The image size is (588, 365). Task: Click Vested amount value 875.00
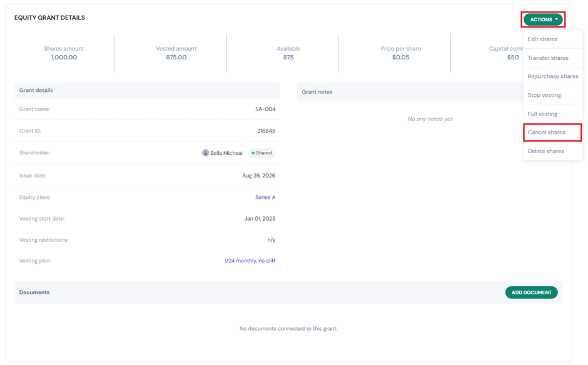176,57
